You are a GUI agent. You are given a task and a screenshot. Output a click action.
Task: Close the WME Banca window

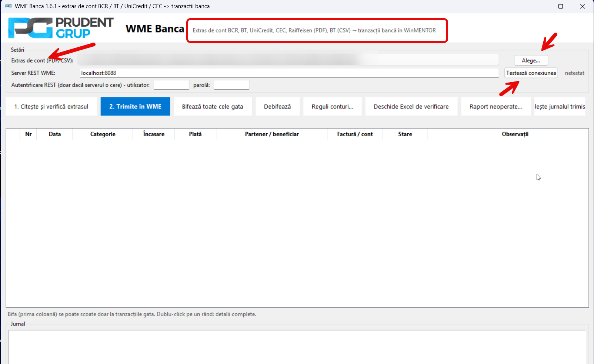(582, 6)
